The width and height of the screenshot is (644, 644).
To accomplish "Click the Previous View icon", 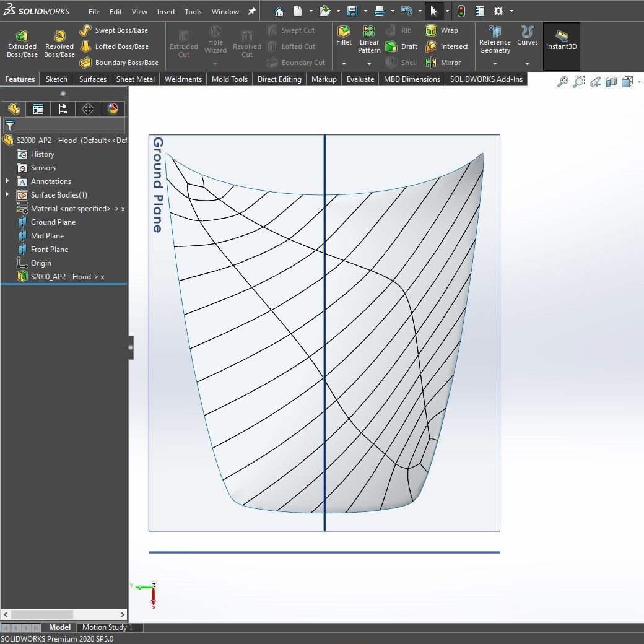I will pyautogui.click(x=594, y=82).
